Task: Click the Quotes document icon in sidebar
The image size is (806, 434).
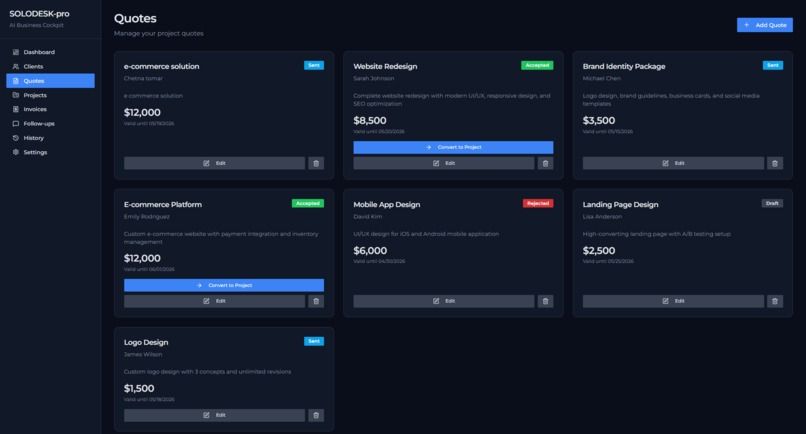Action: 16,81
